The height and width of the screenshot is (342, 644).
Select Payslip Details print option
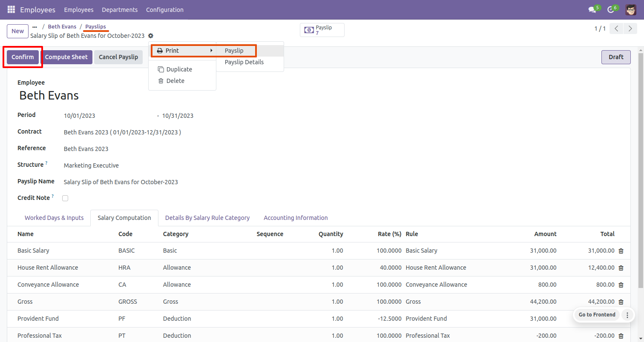[250, 62]
